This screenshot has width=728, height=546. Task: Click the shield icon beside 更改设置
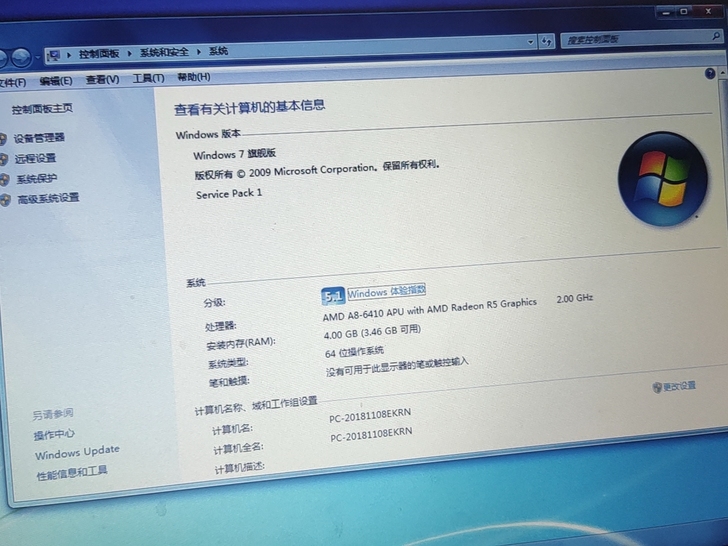click(x=656, y=388)
